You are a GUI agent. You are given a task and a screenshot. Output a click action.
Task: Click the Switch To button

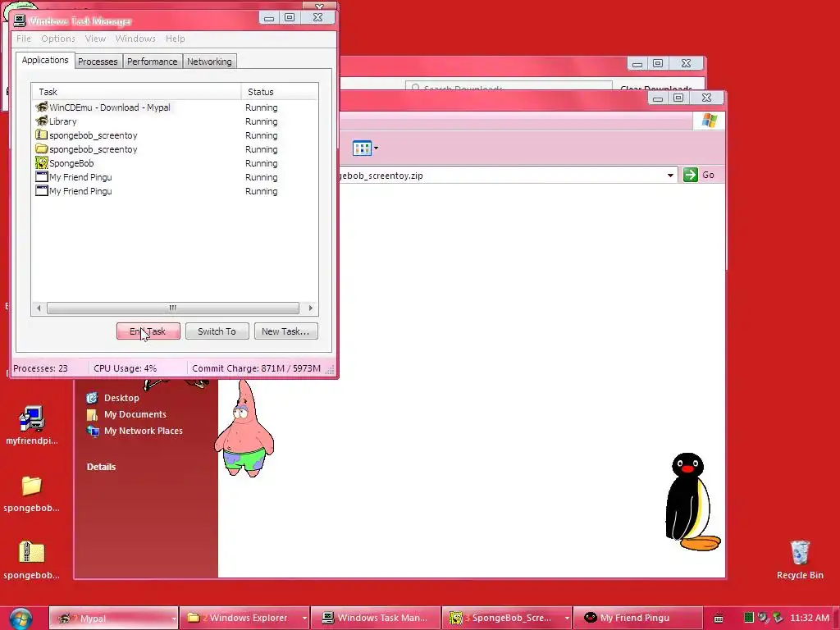click(217, 331)
